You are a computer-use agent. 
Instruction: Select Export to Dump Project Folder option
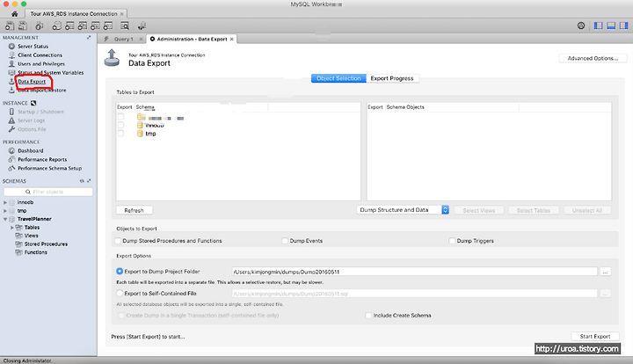(x=120, y=272)
